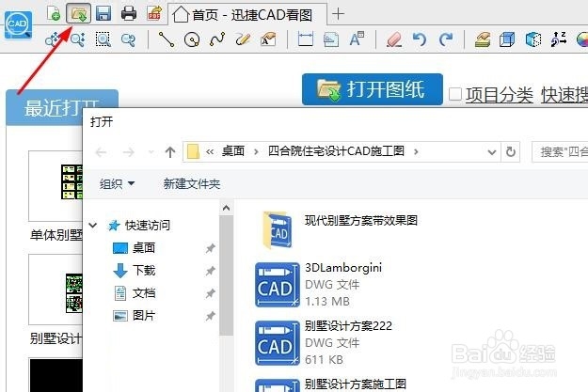The height and width of the screenshot is (392, 588).
Task: Select the 3DLamborgini DWG file
Action: tap(320, 285)
